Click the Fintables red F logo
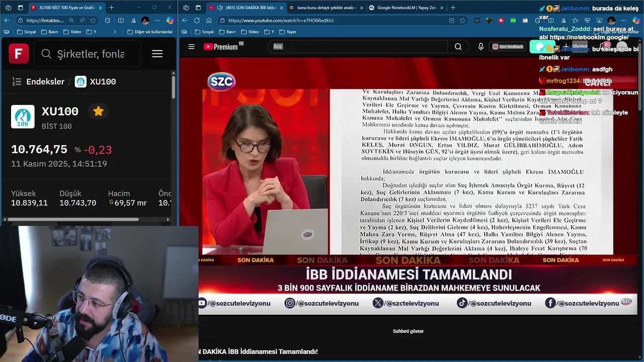 pyautogui.click(x=19, y=53)
